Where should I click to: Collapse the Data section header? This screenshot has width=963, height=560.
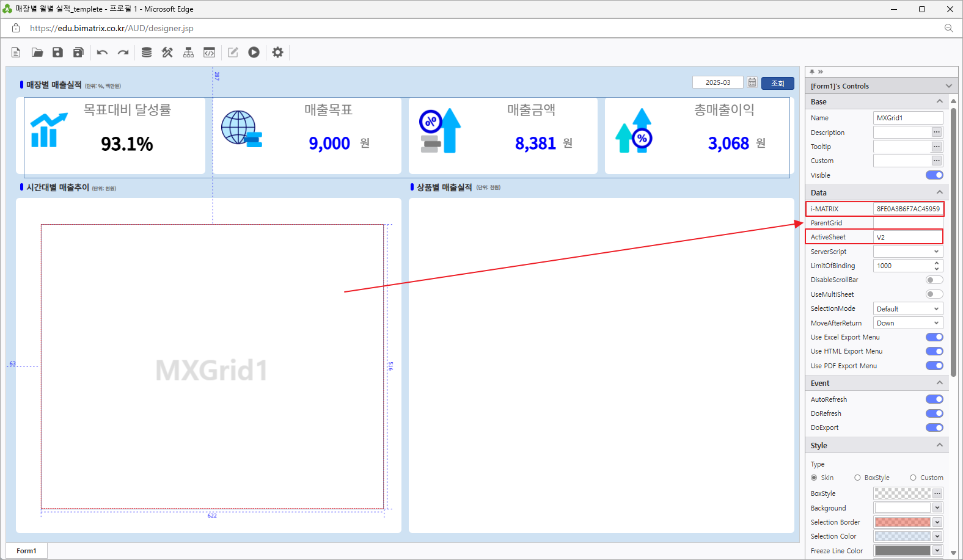click(x=939, y=192)
